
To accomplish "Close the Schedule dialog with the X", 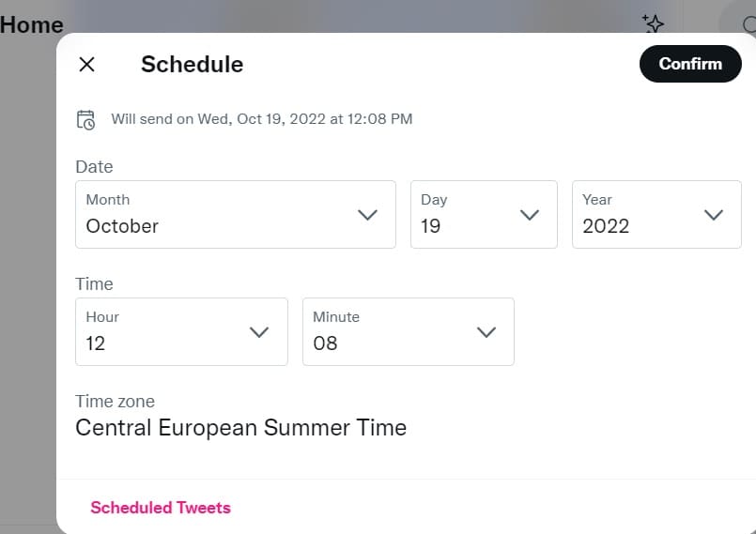I will tap(86, 64).
